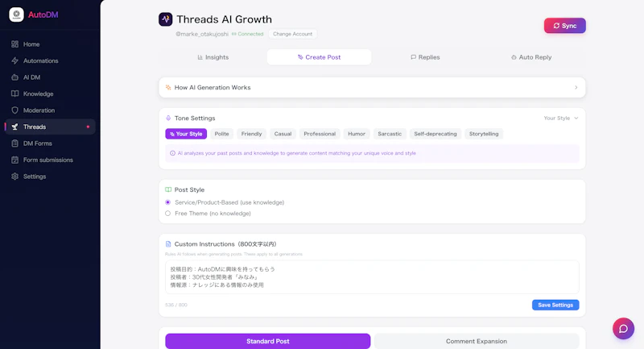644x349 pixels.
Task: Click the DM Forms clipboard icon
Action: click(x=14, y=143)
